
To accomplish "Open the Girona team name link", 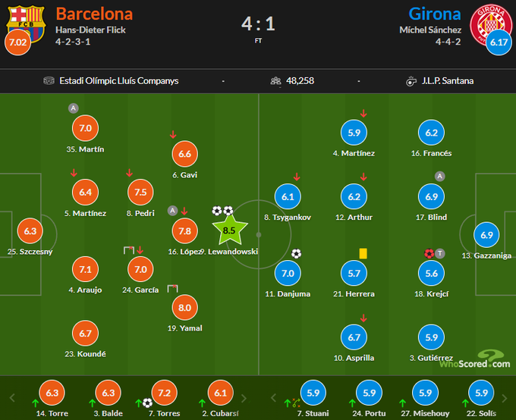I will [434, 14].
